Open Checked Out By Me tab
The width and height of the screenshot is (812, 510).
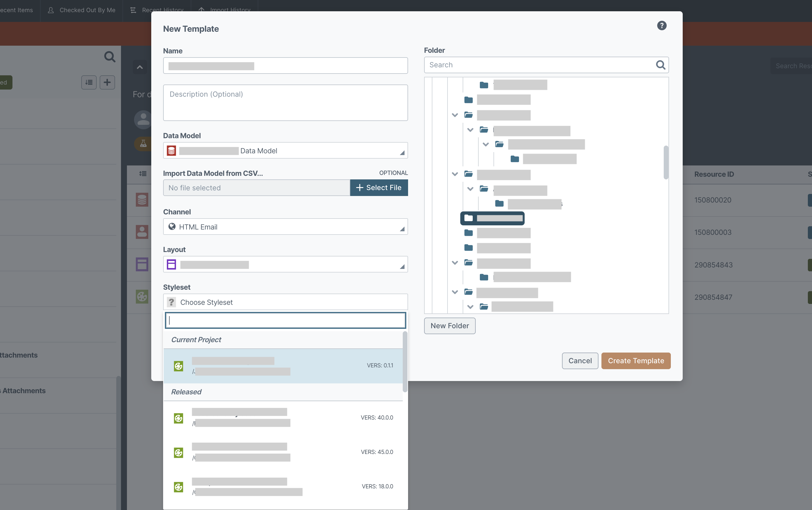click(x=81, y=10)
